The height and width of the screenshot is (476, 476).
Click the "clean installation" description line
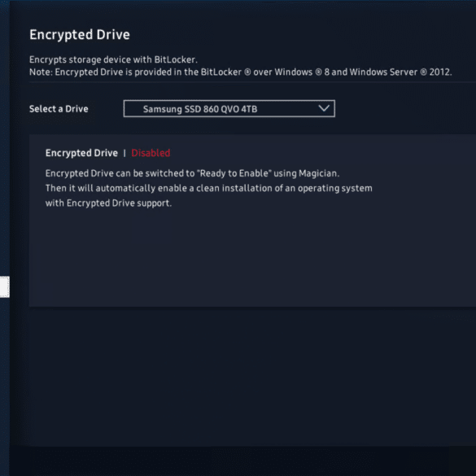[208, 188]
